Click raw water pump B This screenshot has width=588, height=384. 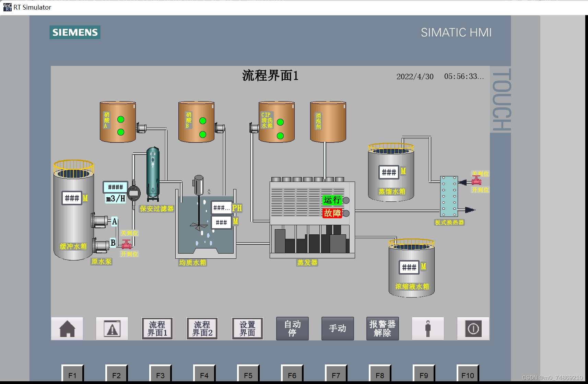coord(101,245)
